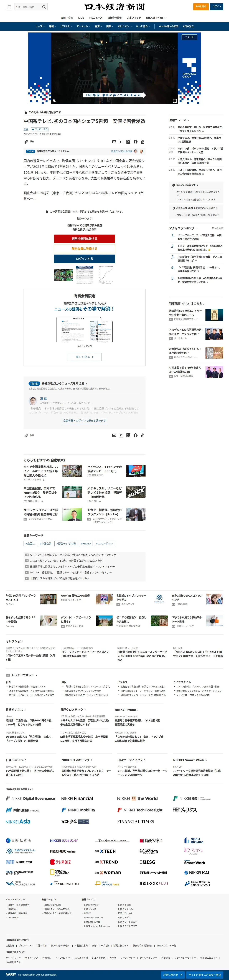Click 会員登録・ログインで続きを読めます
The image size is (229, 980).
click(85, 420)
